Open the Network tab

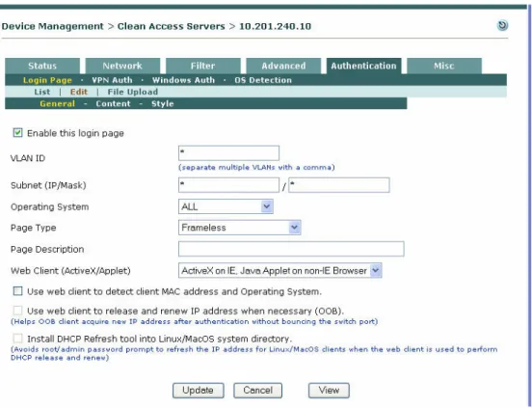122,66
